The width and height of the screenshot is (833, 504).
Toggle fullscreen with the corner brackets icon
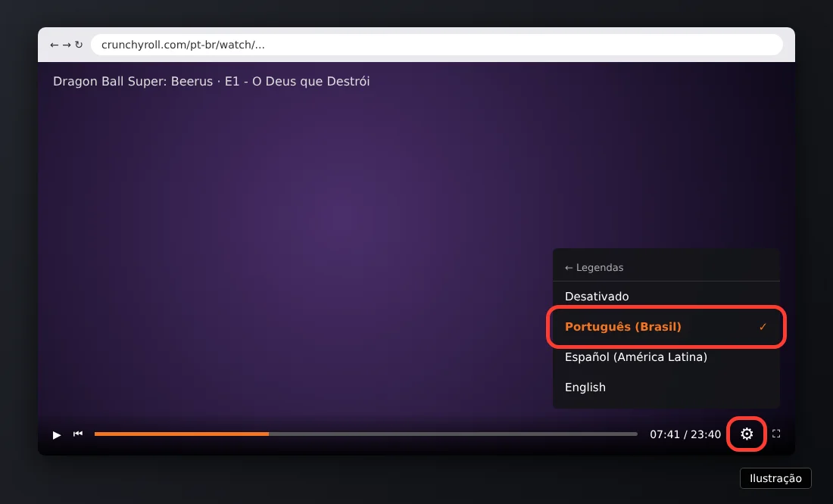point(776,434)
